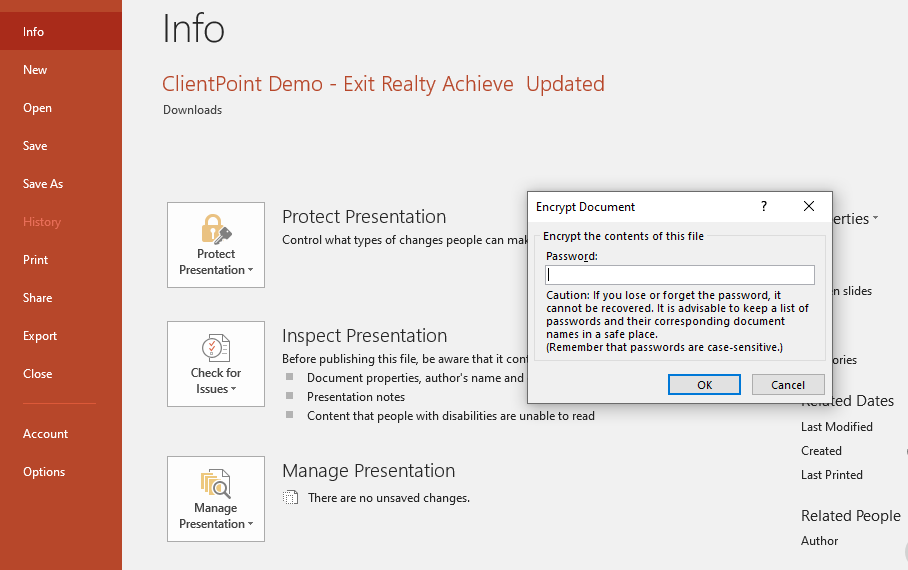Confirm password with OK button
Image resolution: width=908 pixels, height=570 pixels.
pyautogui.click(x=704, y=385)
